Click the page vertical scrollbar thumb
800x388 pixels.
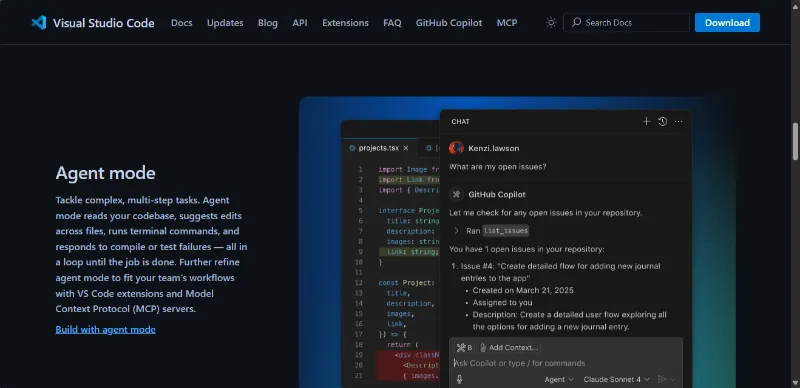click(x=795, y=141)
